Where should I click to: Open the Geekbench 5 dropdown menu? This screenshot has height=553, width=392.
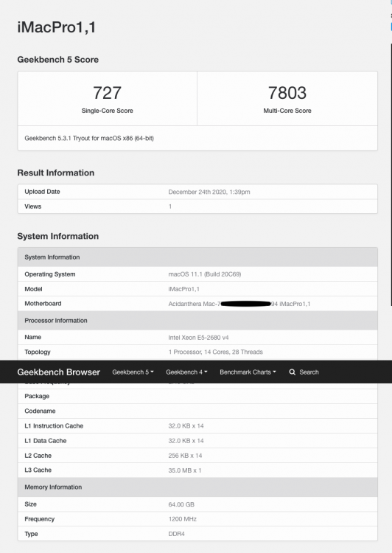click(x=133, y=372)
